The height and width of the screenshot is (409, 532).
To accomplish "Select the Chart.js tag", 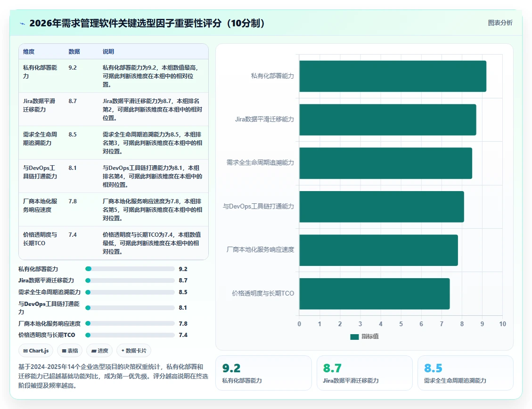I will coord(36,351).
